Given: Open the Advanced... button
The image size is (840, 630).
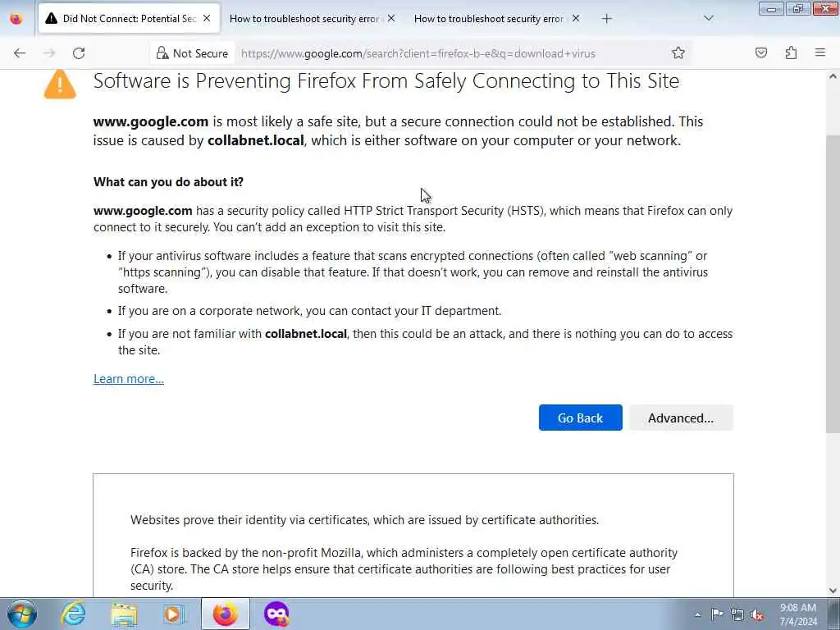Looking at the screenshot, I should (681, 418).
